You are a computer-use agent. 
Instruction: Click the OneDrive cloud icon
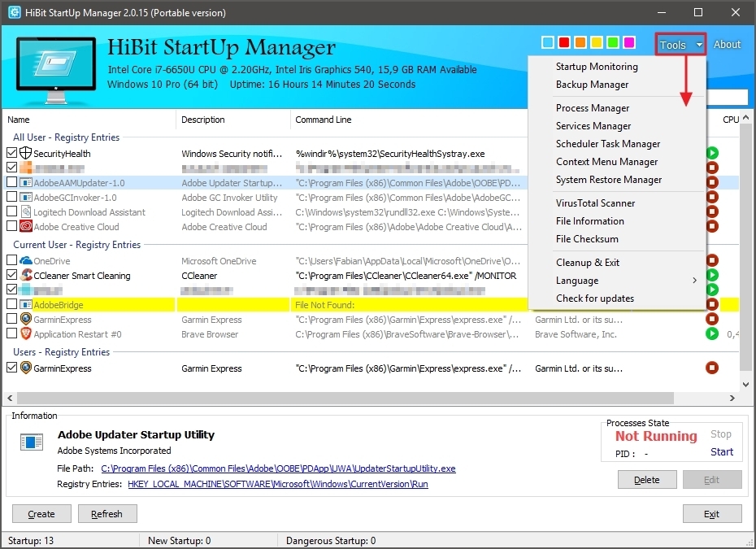coord(25,260)
